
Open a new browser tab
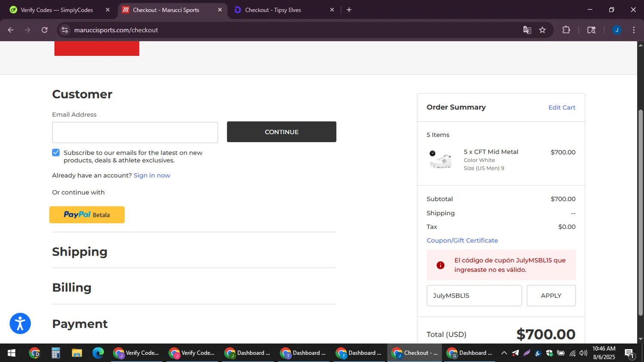click(x=349, y=10)
